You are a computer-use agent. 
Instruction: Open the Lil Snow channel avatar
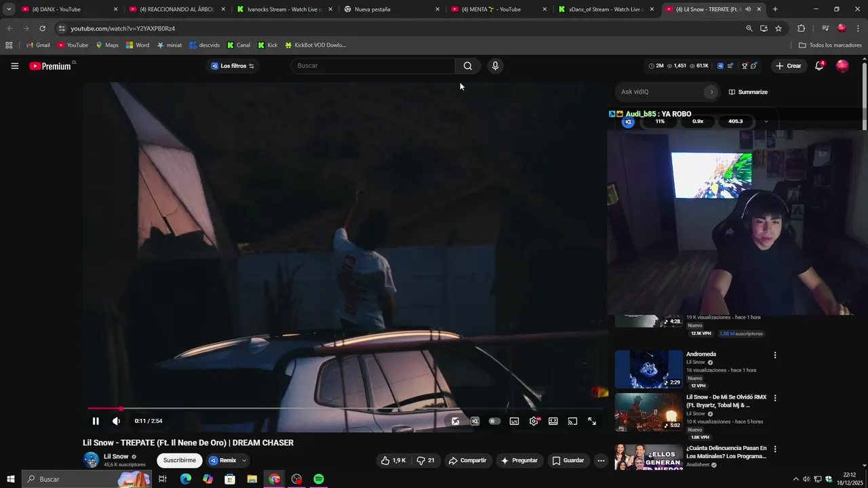click(x=91, y=460)
